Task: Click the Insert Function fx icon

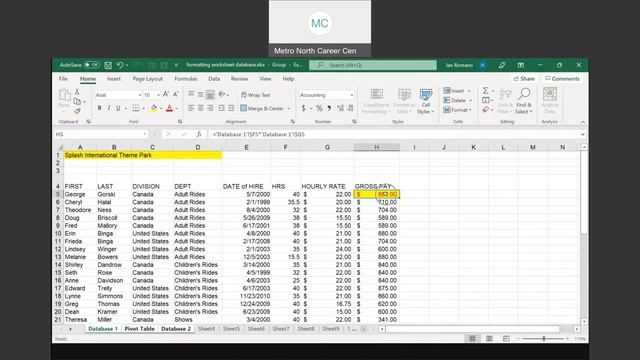Action: tap(199, 134)
